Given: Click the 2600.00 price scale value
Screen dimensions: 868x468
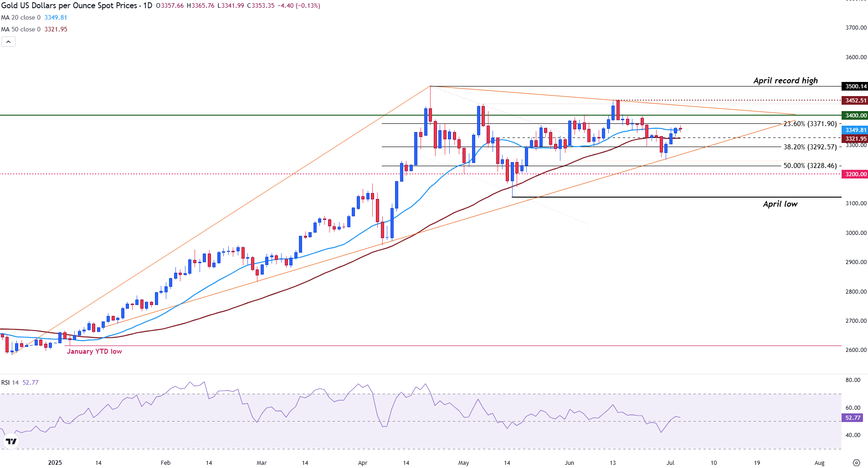Looking at the screenshot, I should [x=856, y=350].
